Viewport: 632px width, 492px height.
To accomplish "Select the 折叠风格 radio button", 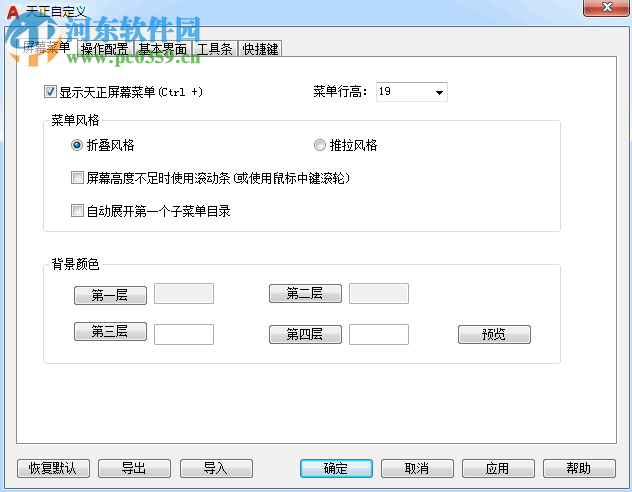I will 77,145.
